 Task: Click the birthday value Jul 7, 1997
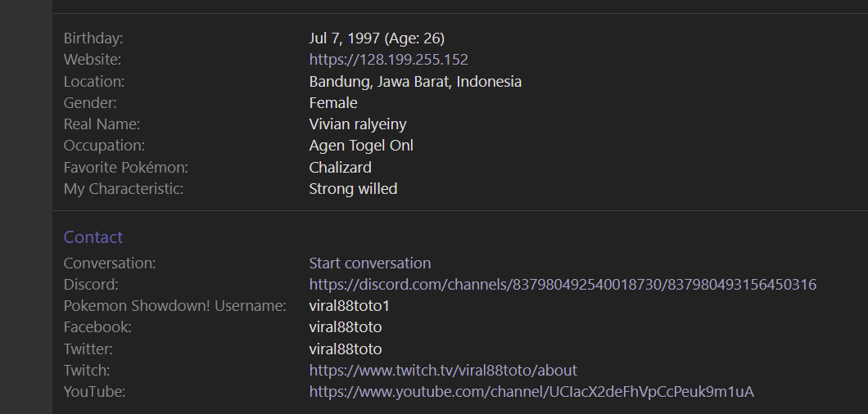344,38
